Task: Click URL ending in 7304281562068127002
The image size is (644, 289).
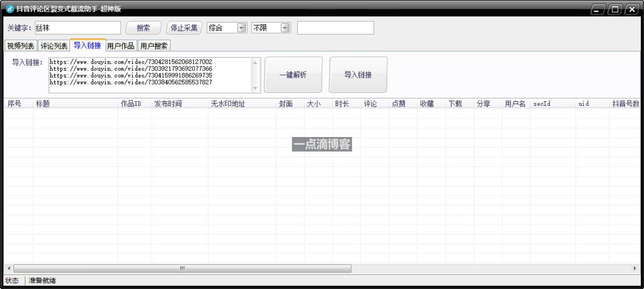Action: pos(131,62)
